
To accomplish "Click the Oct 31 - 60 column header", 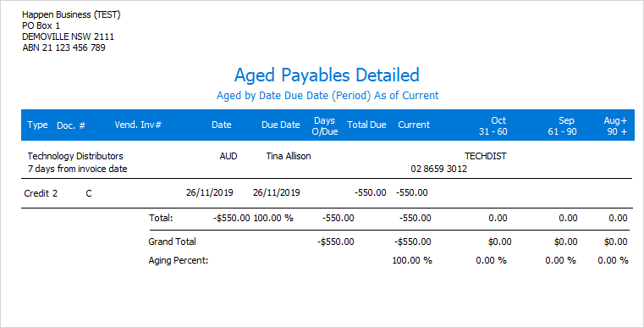I will [493, 126].
